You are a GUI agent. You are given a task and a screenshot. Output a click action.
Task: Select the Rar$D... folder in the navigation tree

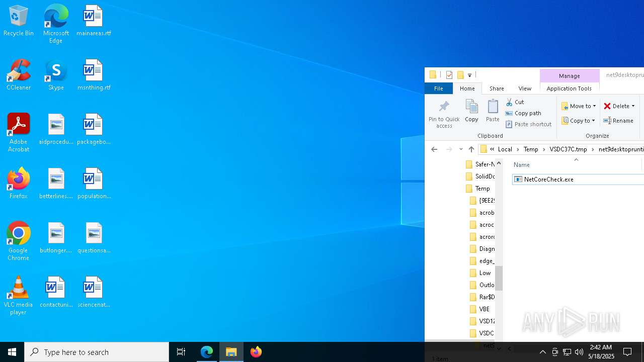482,297
